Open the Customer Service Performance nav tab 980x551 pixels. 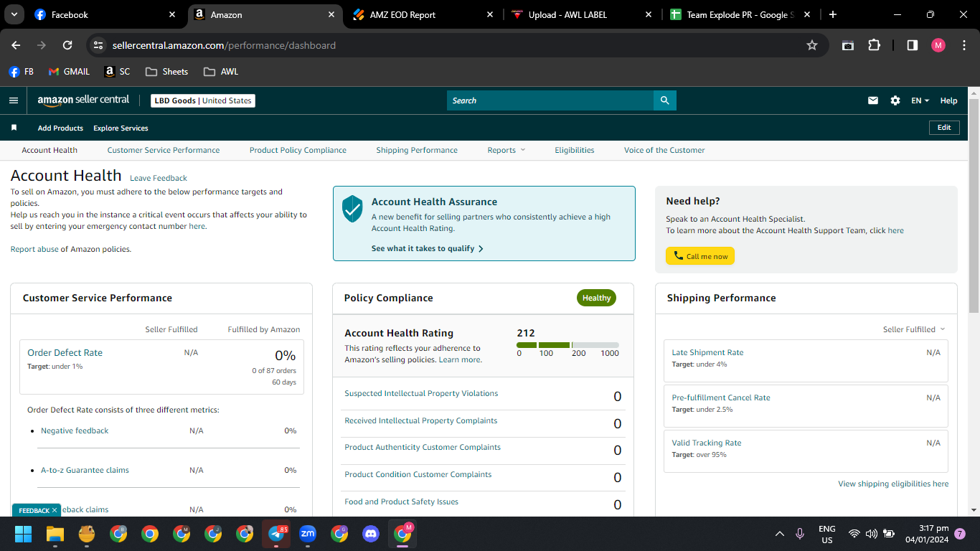pos(164,150)
